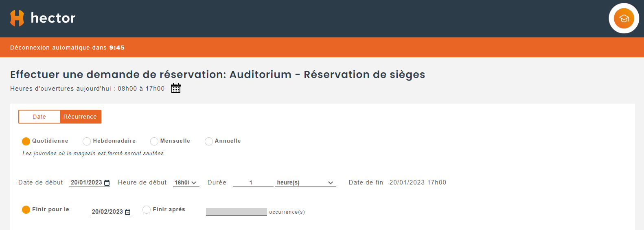Choose the Annuelle recurrence option
This screenshot has height=230, width=644.
(209, 141)
